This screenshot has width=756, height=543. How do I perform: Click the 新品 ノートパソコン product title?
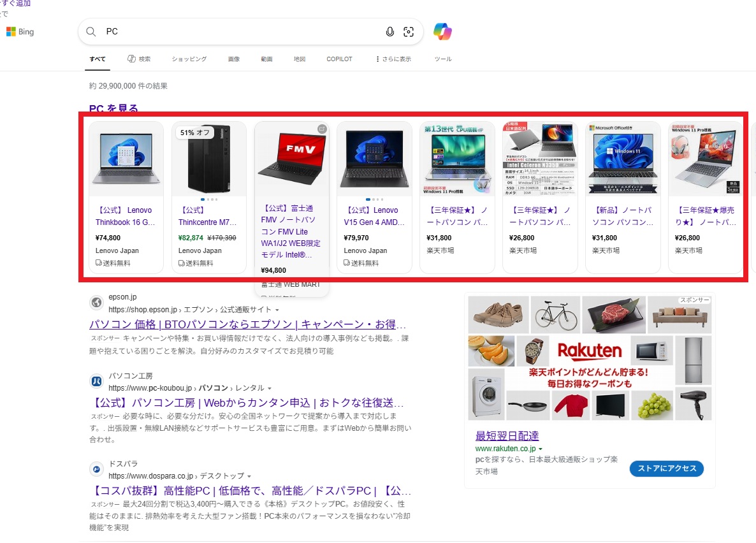tap(622, 216)
